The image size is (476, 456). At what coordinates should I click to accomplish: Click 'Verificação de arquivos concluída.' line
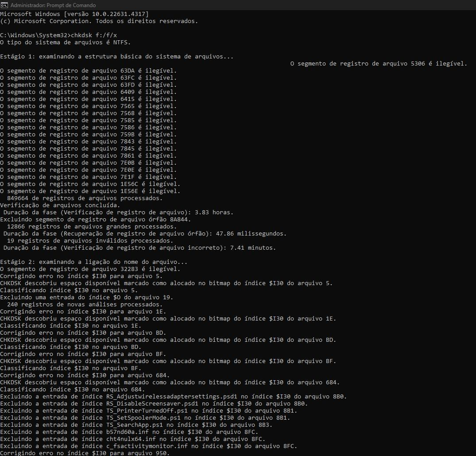coord(60,205)
